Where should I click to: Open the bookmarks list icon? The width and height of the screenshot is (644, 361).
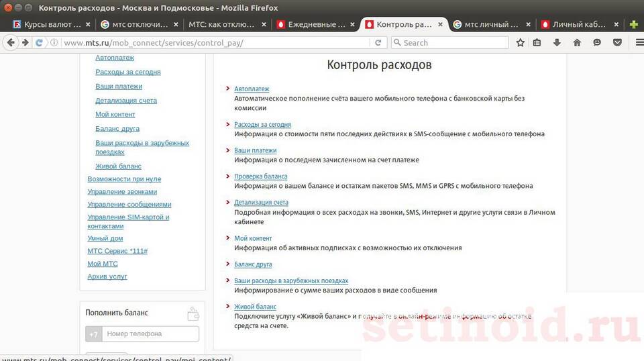[537, 42]
